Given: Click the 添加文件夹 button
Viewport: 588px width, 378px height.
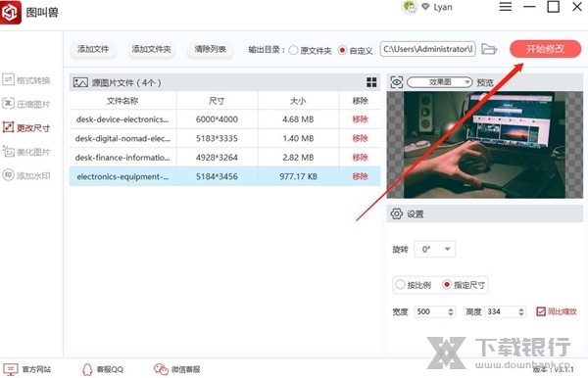Looking at the screenshot, I should point(152,49).
